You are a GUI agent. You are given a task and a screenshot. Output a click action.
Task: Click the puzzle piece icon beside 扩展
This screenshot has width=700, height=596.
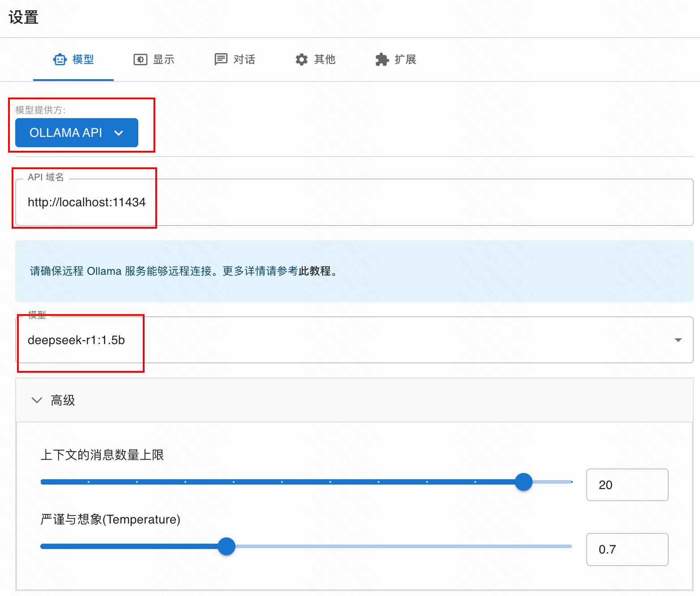click(382, 60)
